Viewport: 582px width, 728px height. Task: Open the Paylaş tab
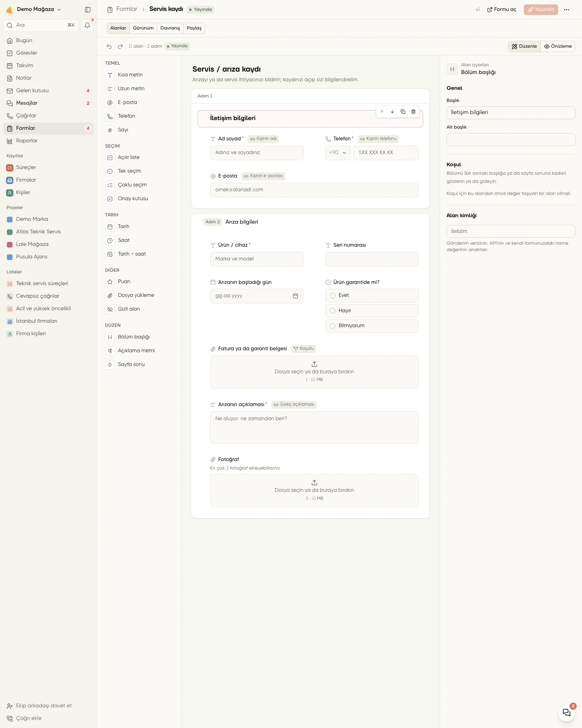(x=194, y=28)
